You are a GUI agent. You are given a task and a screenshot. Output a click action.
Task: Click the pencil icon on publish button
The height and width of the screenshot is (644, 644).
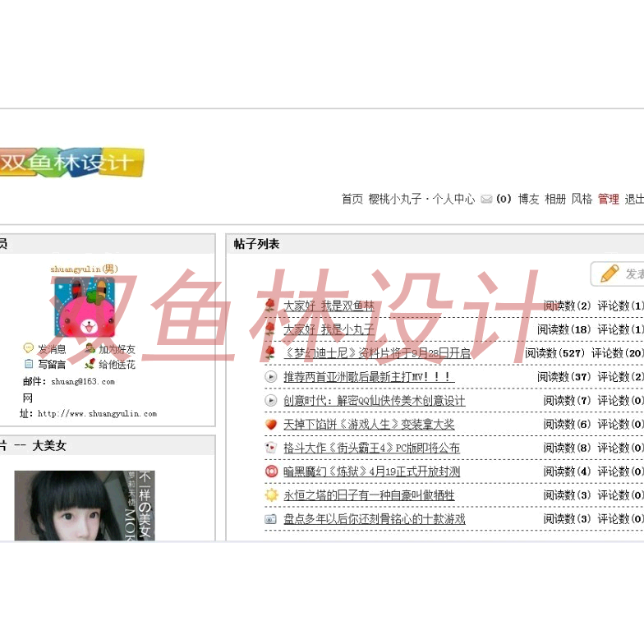pyautogui.click(x=609, y=274)
